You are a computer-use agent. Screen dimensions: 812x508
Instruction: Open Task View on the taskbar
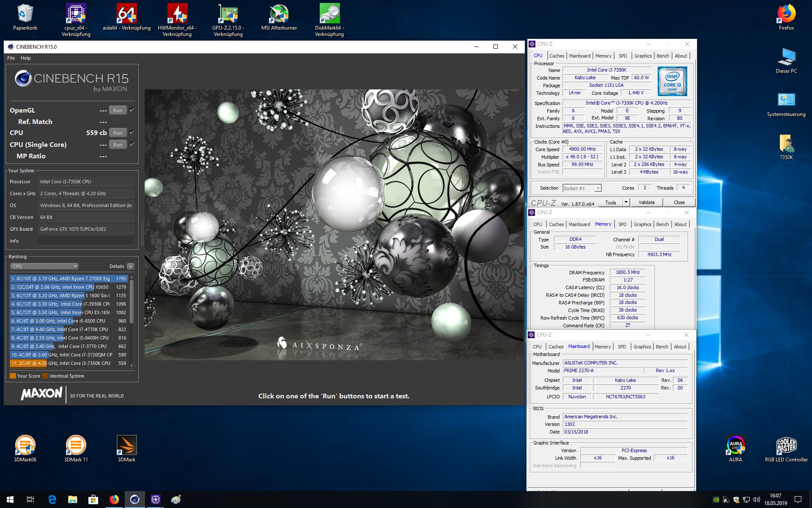30,500
